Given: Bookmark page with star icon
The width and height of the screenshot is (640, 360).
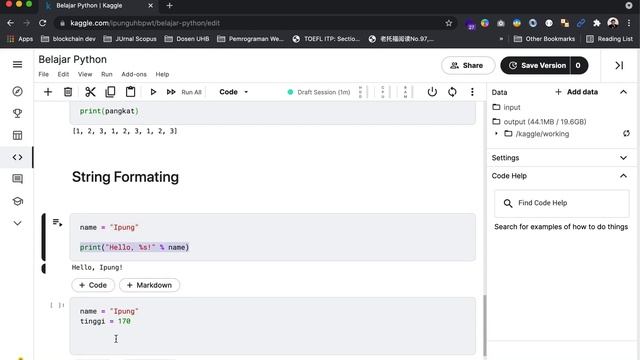Looking at the screenshot, I should click(x=449, y=23).
